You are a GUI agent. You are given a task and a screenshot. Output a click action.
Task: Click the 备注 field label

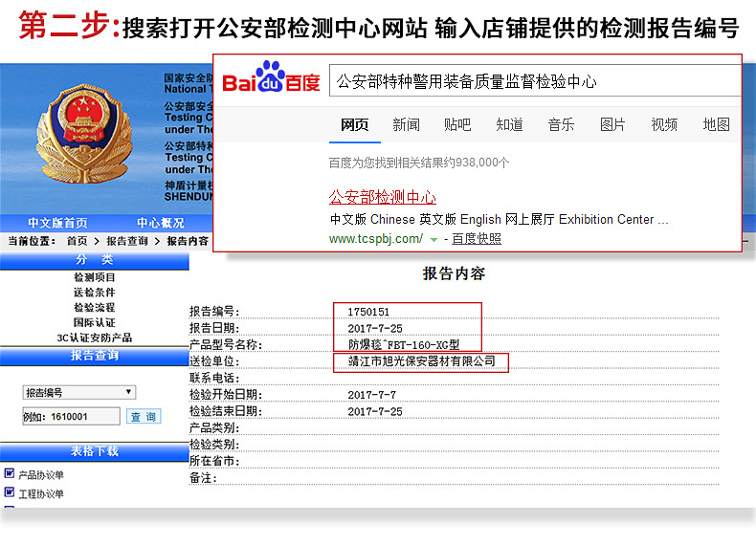[203, 478]
